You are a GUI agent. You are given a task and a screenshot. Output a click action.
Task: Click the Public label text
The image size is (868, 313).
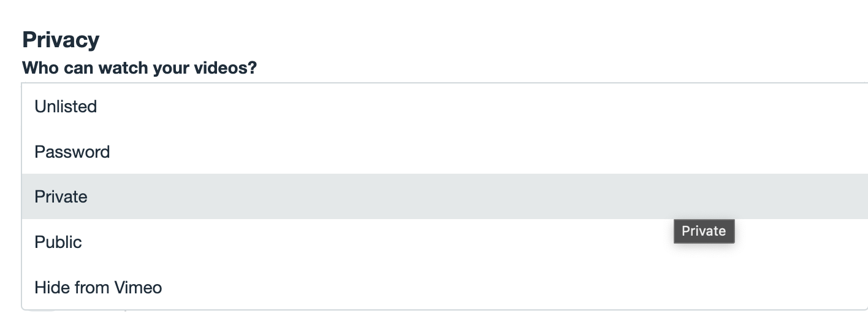pyautogui.click(x=58, y=242)
